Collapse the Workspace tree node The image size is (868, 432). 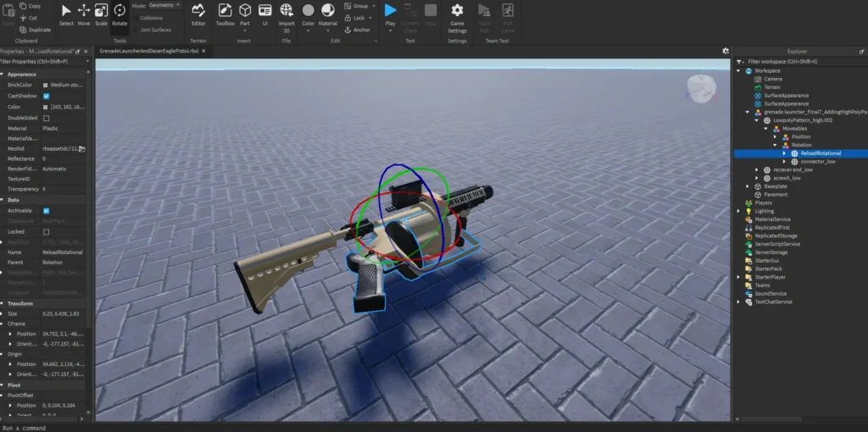point(740,70)
